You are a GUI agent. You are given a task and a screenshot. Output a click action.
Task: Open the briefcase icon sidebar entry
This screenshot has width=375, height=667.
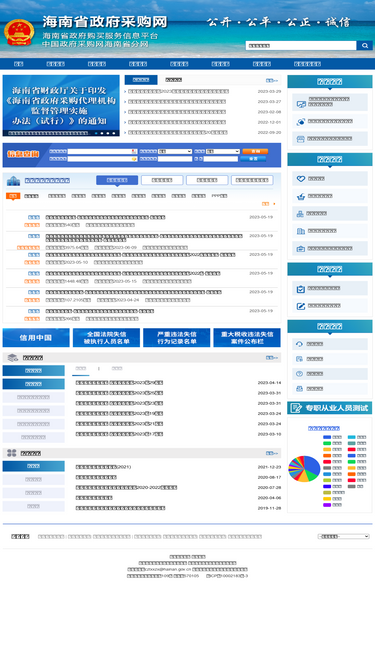(x=330, y=248)
